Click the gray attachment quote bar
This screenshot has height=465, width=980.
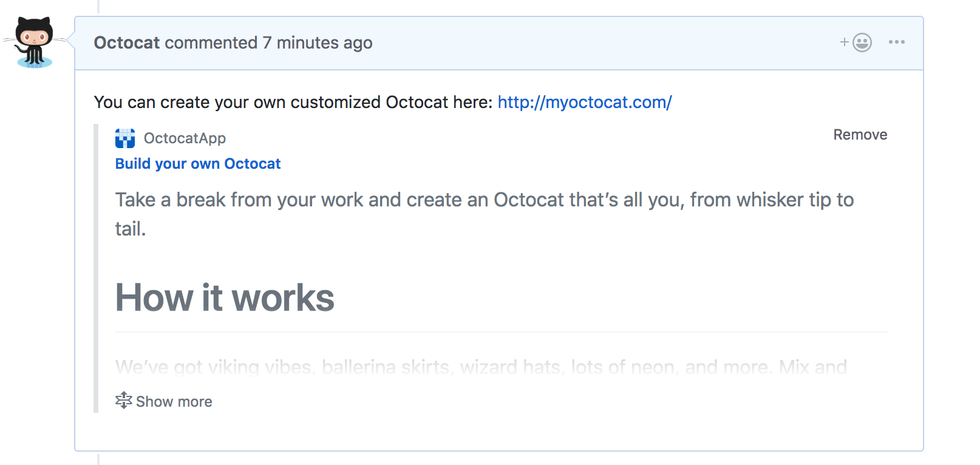point(96,268)
